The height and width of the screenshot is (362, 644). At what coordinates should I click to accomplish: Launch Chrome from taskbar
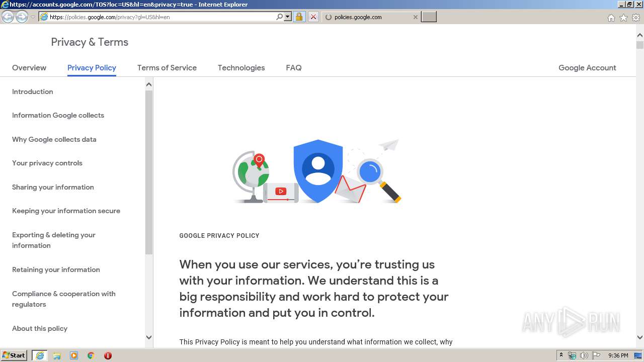click(x=91, y=355)
